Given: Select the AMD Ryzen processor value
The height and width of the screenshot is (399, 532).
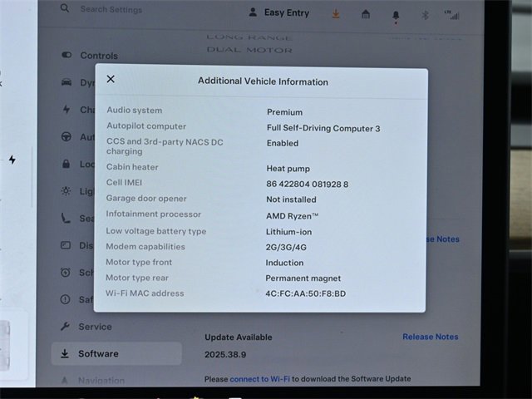Looking at the screenshot, I should [x=293, y=216].
